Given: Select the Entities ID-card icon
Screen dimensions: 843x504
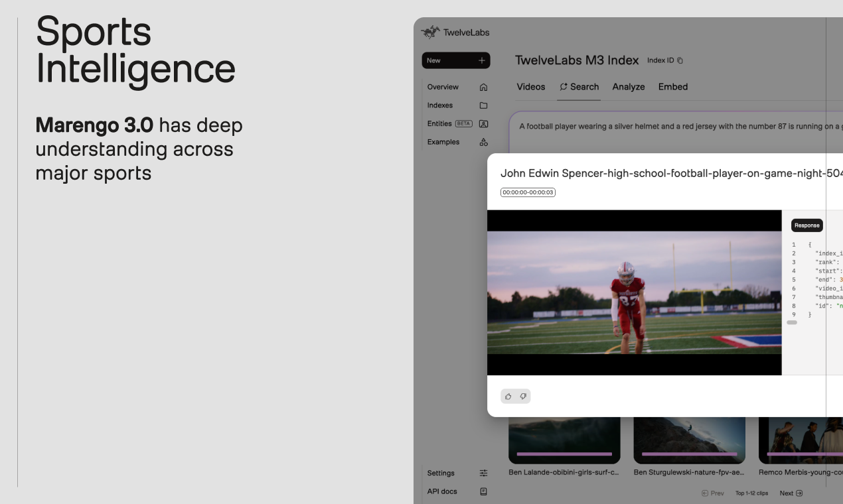Looking at the screenshot, I should coord(483,123).
